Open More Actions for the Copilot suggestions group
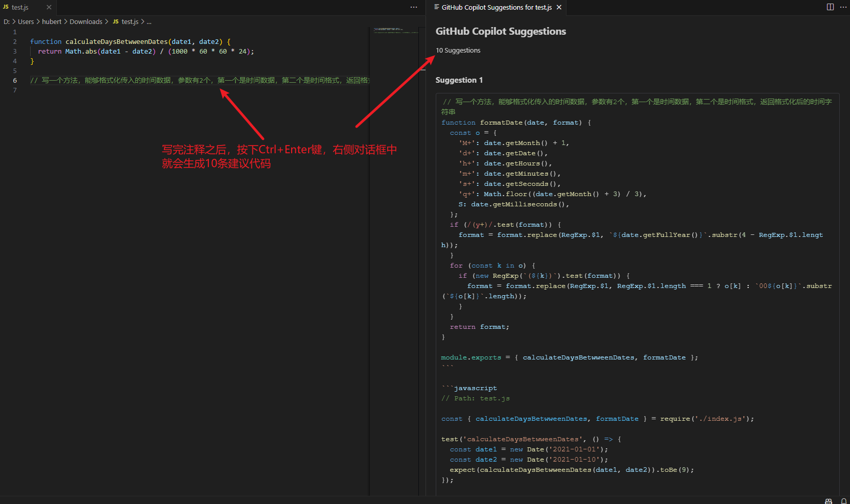 [x=843, y=7]
